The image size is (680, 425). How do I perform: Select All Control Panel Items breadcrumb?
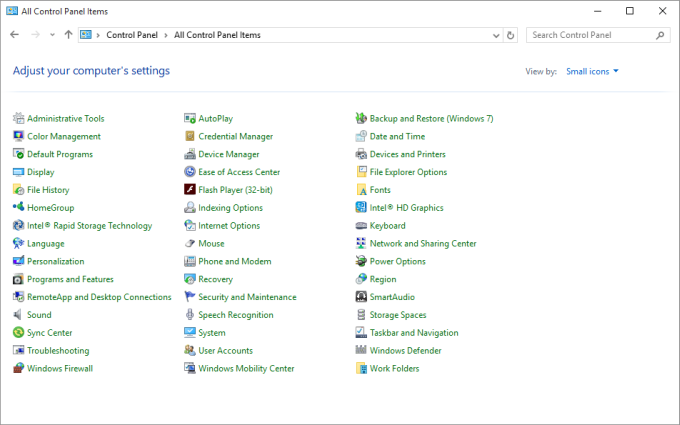point(217,35)
